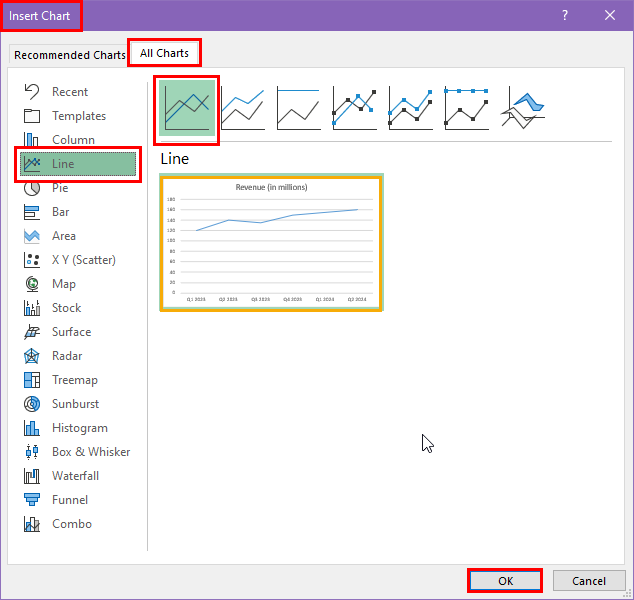Choose Stacked Line with Markers subtype icon
This screenshot has height=600, width=634.
(410, 108)
